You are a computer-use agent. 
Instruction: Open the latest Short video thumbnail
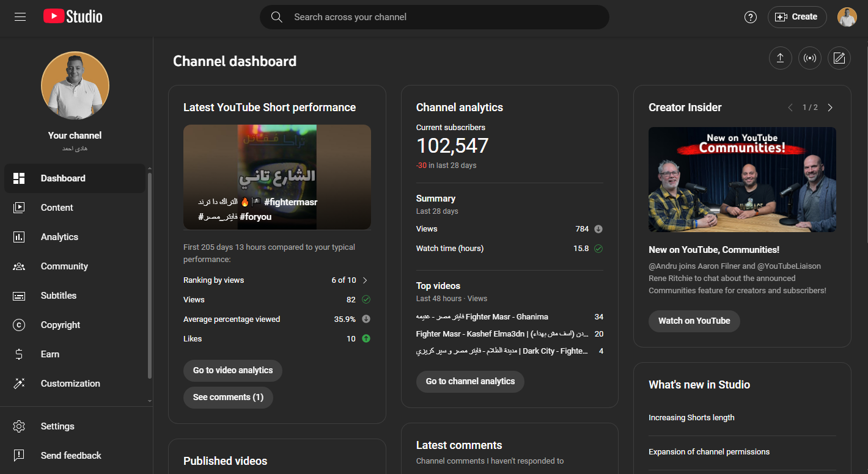click(x=277, y=177)
